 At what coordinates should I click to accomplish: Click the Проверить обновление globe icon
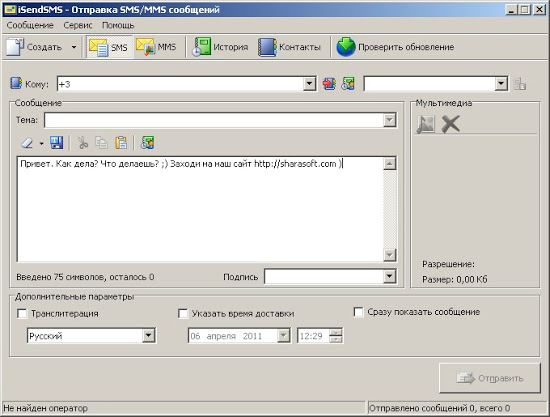[x=346, y=47]
